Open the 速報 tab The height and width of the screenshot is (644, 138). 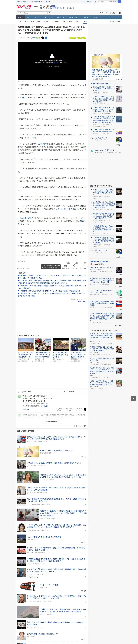[28, 17]
